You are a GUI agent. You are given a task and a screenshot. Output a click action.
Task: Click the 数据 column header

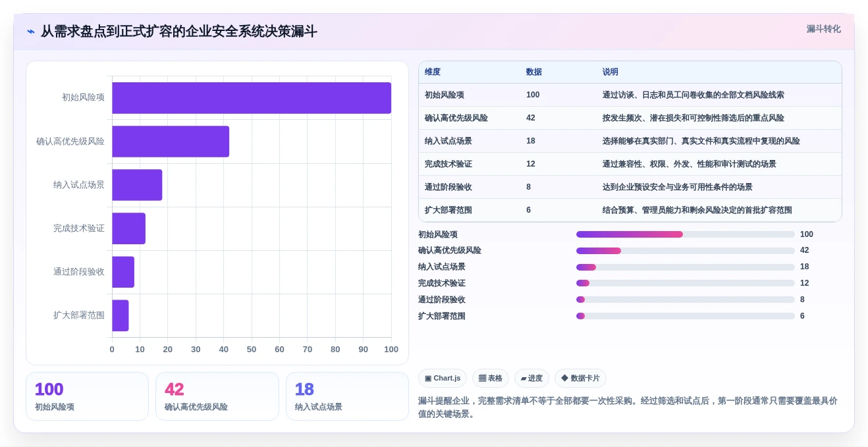coord(534,72)
